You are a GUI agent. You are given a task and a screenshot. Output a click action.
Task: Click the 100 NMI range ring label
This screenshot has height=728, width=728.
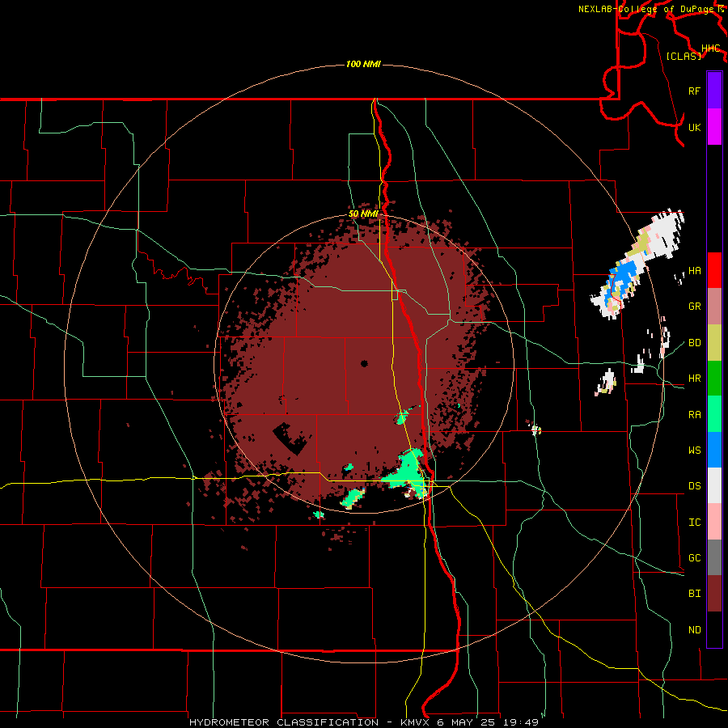pyautogui.click(x=363, y=64)
